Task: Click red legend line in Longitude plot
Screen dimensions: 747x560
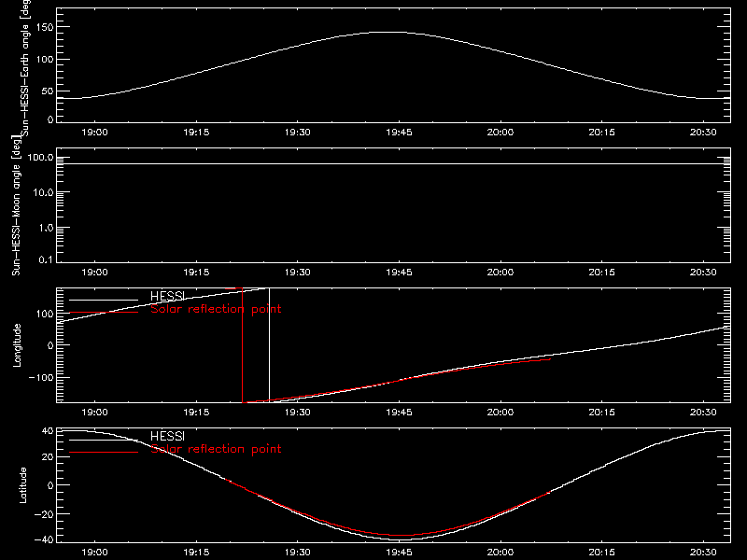Action: [x=104, y=313]
